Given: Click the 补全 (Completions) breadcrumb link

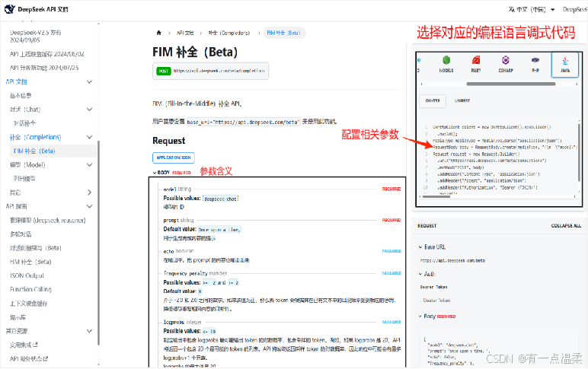Looking at the screenshot, I should click(x=229, y=33).
